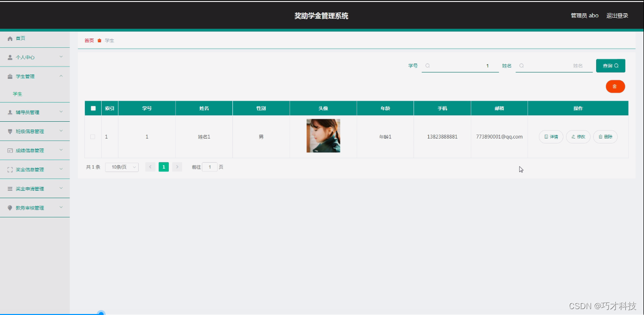Click the student's avatar photo thumbnail
This screenshot has width=644, height=315.
(323, 135)
